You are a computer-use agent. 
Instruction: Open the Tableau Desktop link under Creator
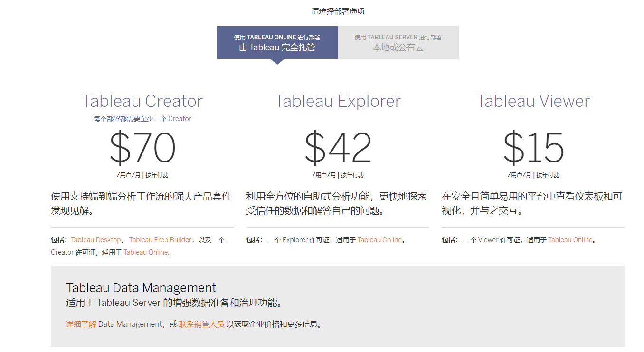click(96, 240)
